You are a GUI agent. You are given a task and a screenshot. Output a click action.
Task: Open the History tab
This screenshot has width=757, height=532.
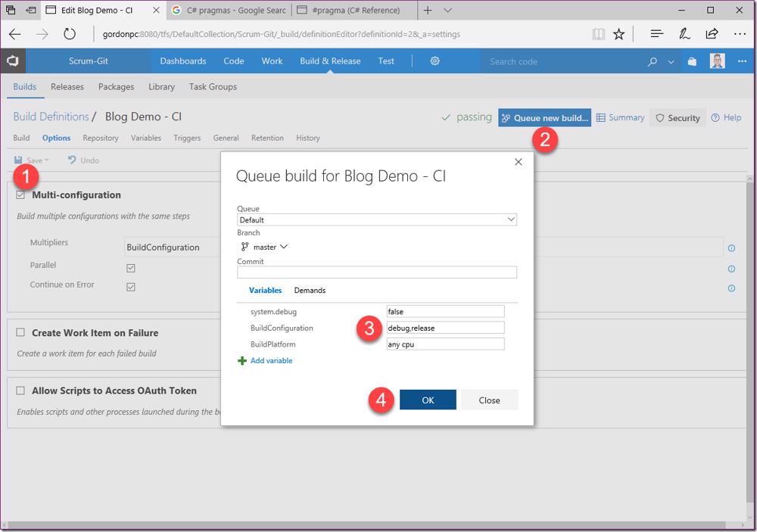pyautogui.click(x=308, y=138)
